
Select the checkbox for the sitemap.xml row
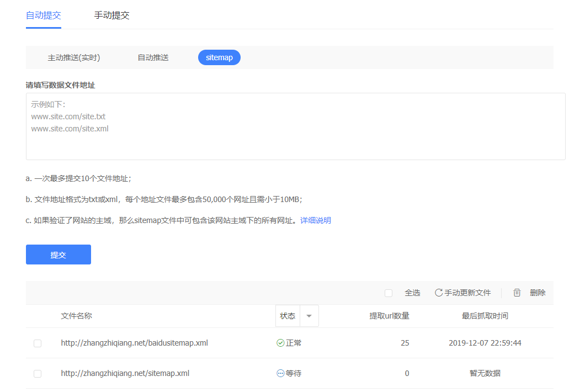tap(38, 373)
